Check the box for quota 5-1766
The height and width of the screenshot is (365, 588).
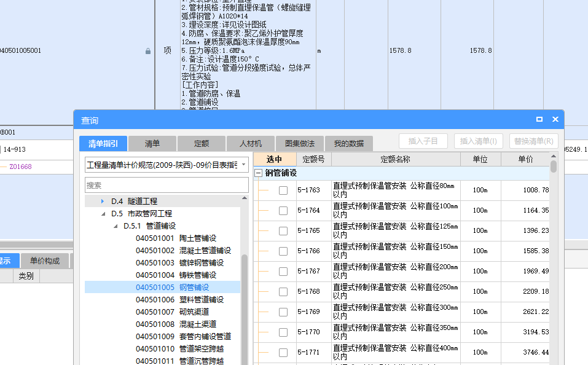(283, 251)
